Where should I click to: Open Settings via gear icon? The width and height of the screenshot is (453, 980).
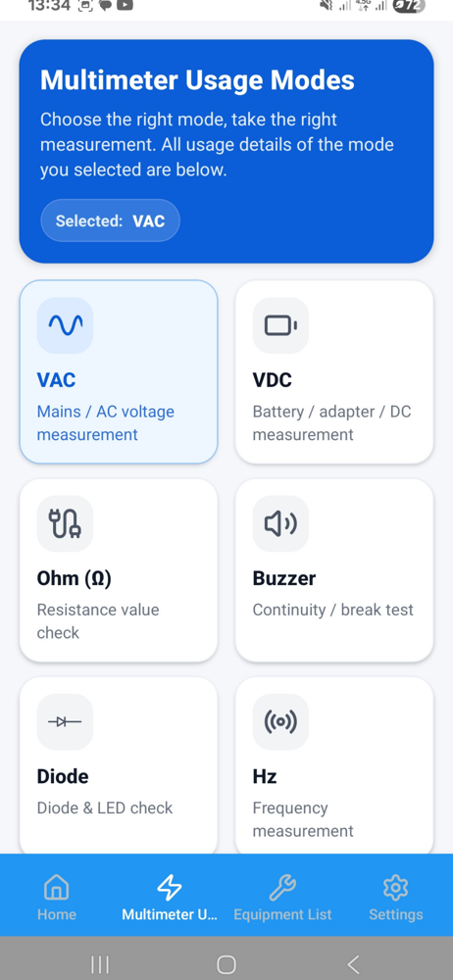(x=395, y=886)
